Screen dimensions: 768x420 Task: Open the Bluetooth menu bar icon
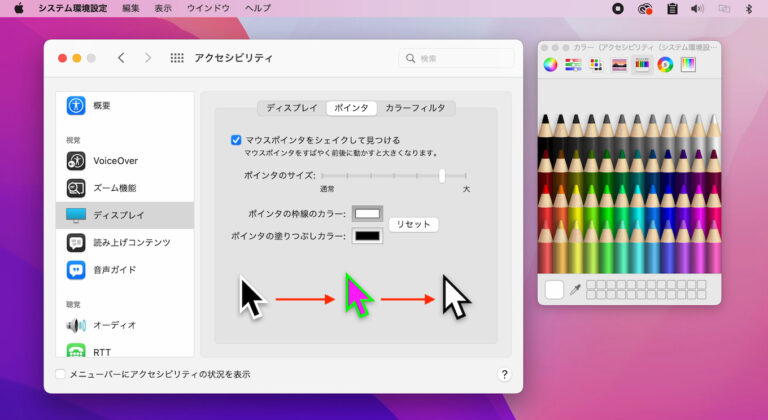(749, 8)
